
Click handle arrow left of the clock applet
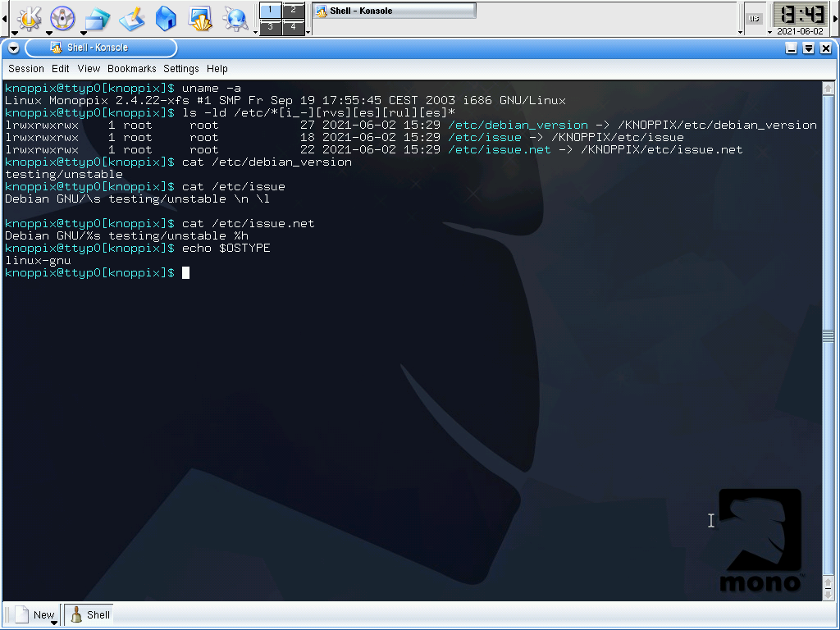pyautogui.click(x=769, y=32)
